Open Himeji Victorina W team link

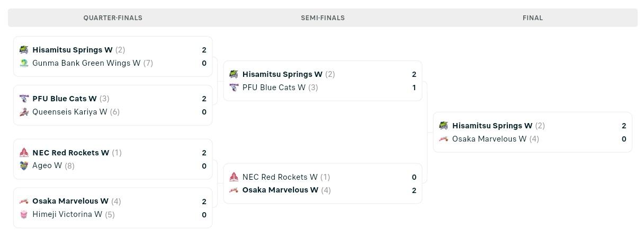67,215
